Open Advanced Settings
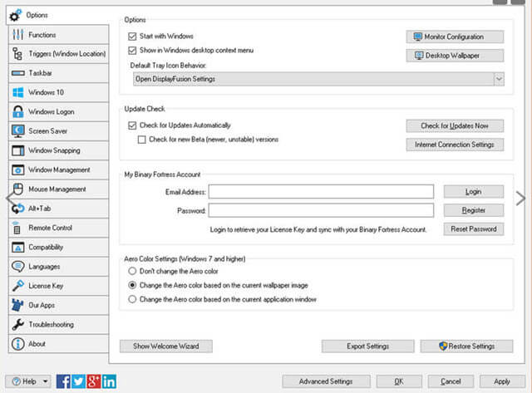 [326, 381]
